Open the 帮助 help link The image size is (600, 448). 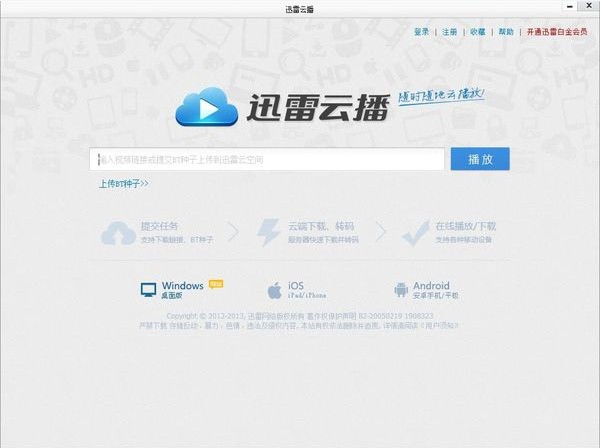(x=506, y=32)
